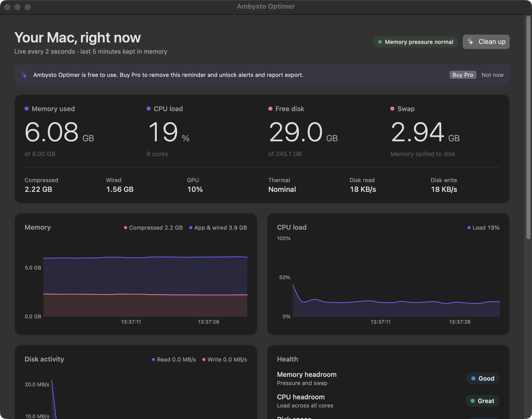Screen dimensions: 532x419
Task: Dismiss the reminder with Not now
Action: coord(492,75)
